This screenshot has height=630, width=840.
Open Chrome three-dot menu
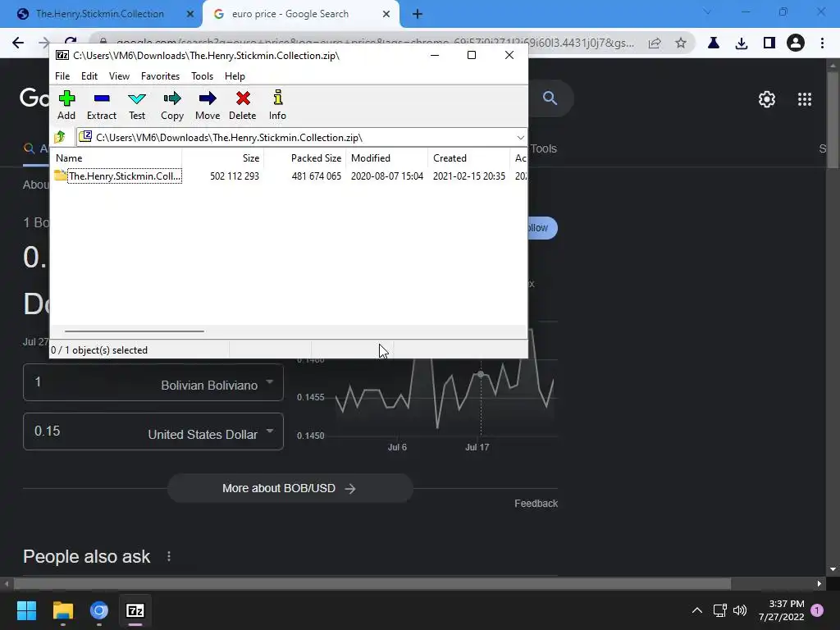pos(822,43)
